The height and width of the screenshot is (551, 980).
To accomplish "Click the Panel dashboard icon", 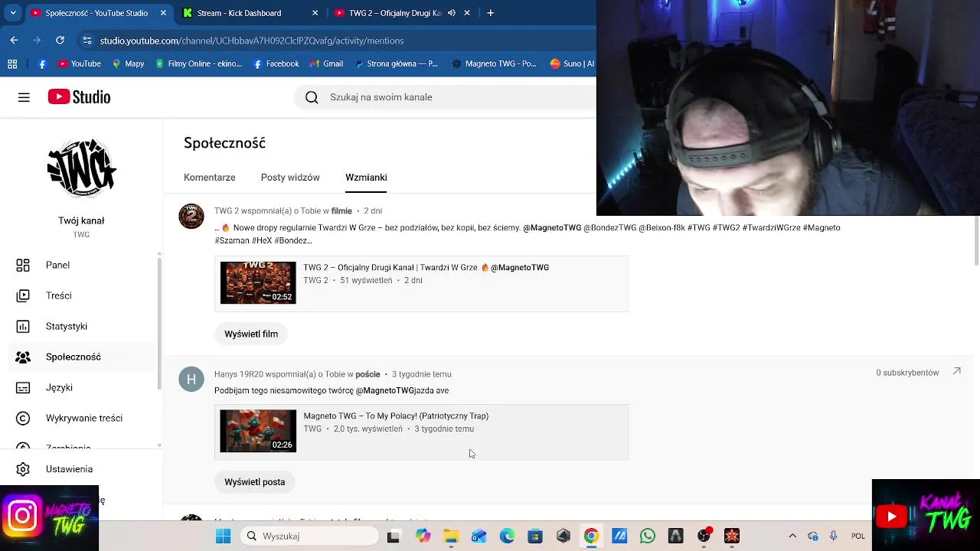I will 23,265.
